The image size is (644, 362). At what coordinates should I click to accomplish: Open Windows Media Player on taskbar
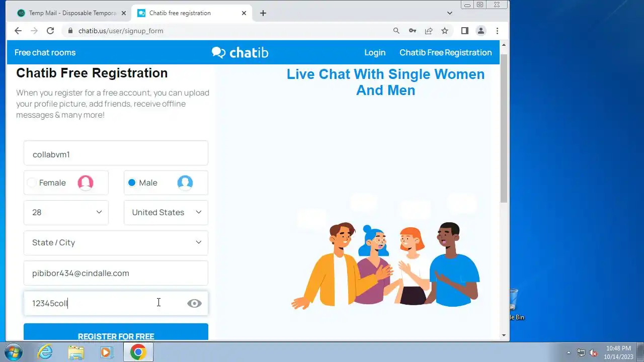[106, 352]
